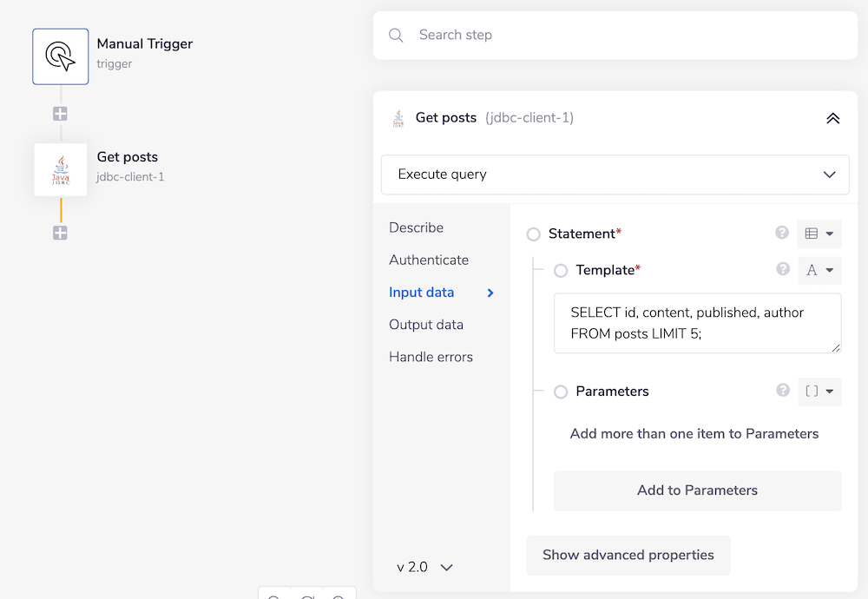Viewport: 868px width, 599px height.
Task: Open help for the Statement field
Action: [x=782, y=233]
